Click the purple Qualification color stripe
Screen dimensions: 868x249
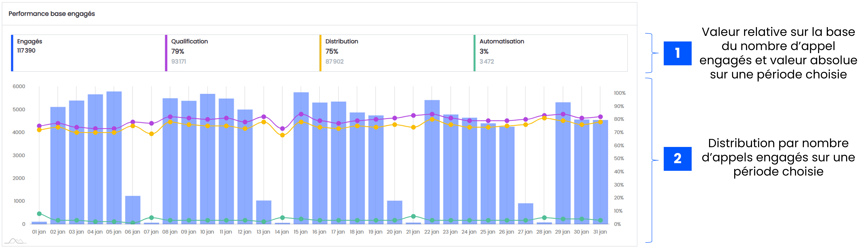(166, 53)
